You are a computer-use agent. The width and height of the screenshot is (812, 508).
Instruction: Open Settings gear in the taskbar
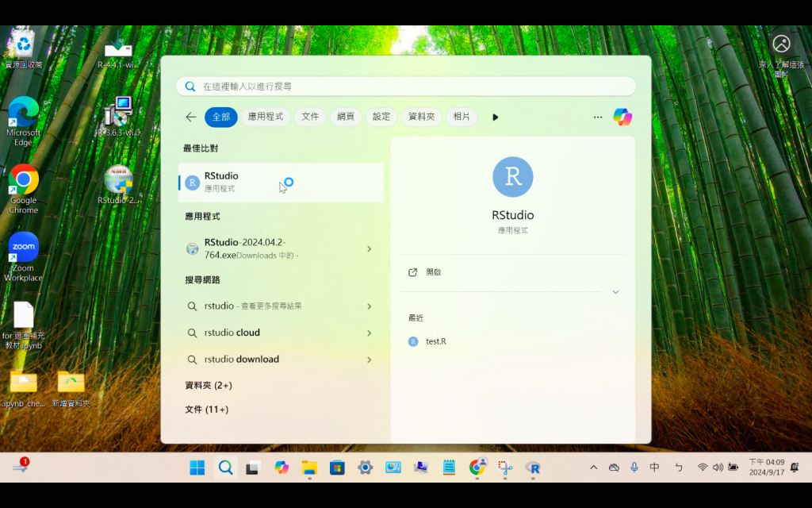pyautogui.click(x=365, y=468)
